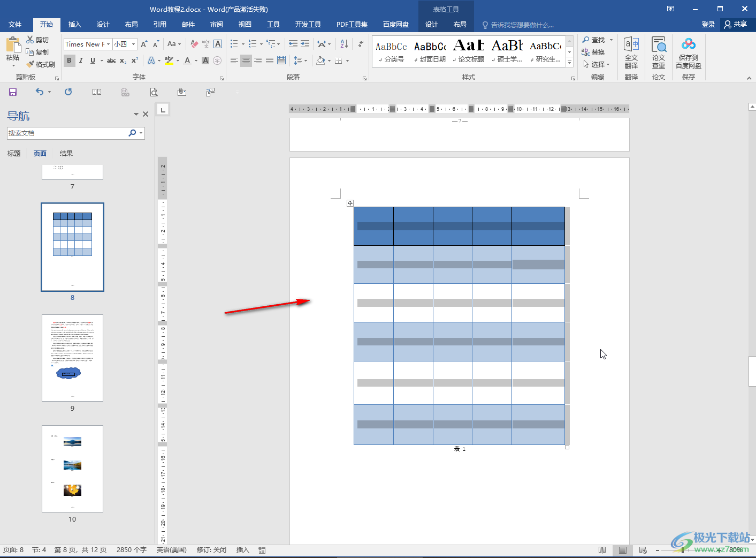
Task: Open the PDF工具集 tab
Action: (x=352, y=25)
